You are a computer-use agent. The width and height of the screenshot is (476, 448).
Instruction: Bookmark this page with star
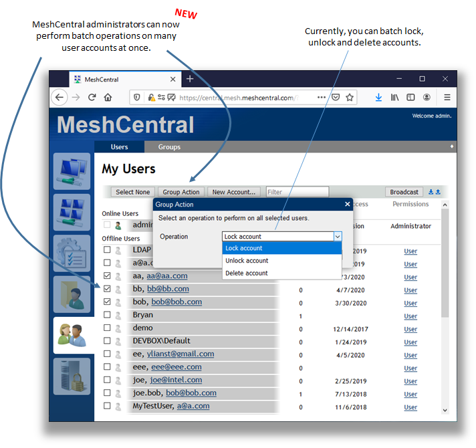[350, 98]
